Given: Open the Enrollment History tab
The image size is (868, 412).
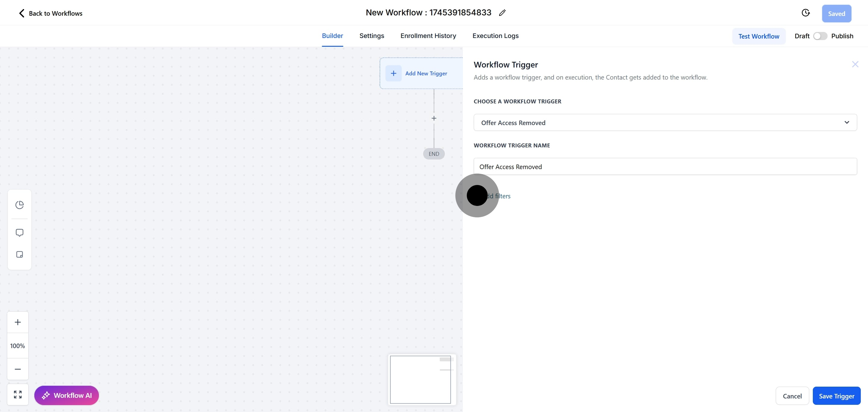Looking at the screenshot, I should [x=428, y=36].
